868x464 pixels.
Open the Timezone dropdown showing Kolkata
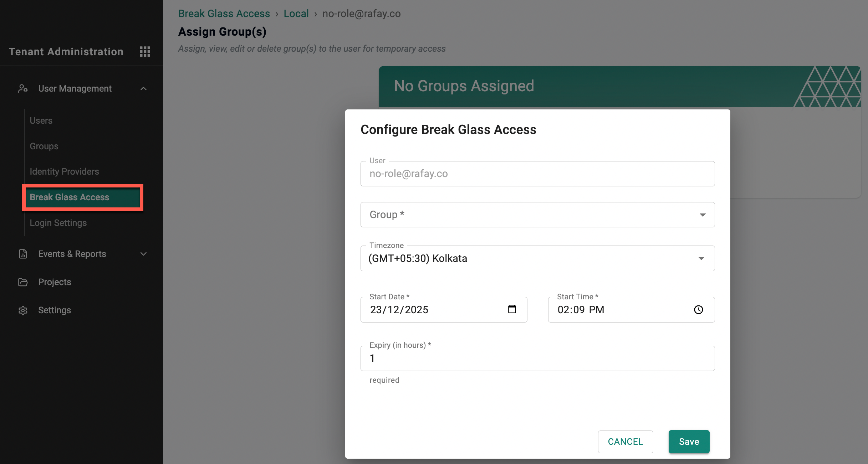click(x=537, y=258)
